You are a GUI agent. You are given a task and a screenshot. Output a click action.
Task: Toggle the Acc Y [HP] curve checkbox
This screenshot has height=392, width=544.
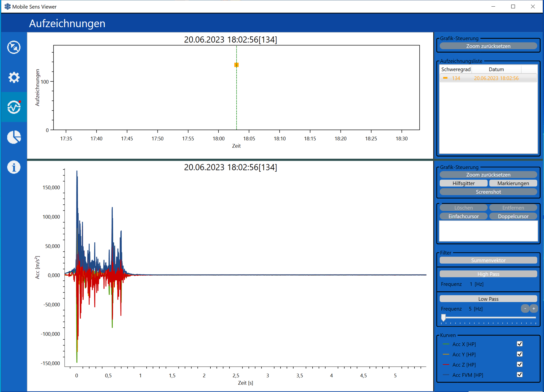coord(520,354)
